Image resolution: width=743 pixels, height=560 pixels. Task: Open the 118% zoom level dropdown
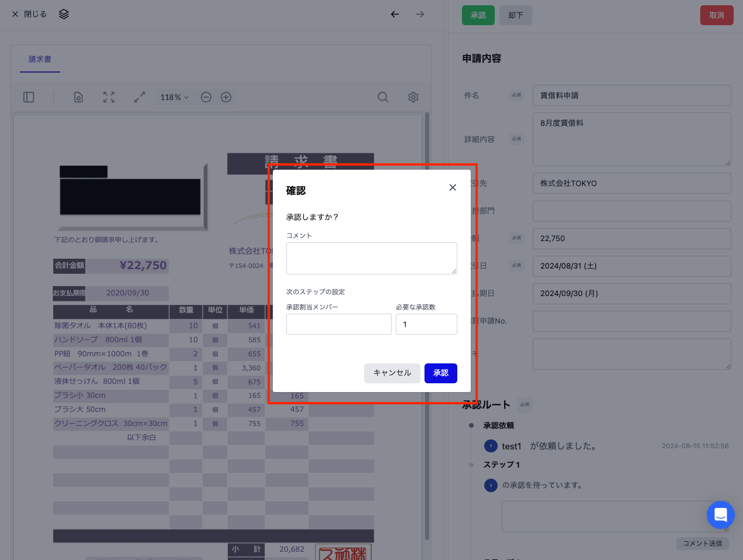(174, 97)
